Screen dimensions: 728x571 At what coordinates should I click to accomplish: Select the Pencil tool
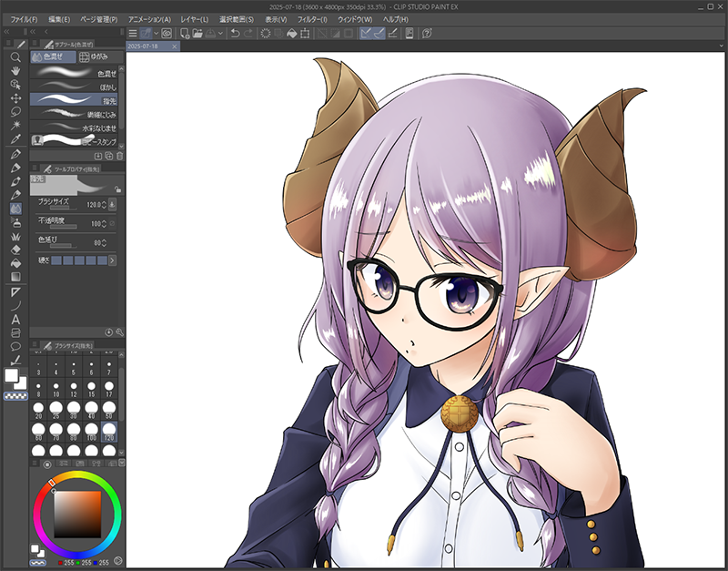[15, 168]
